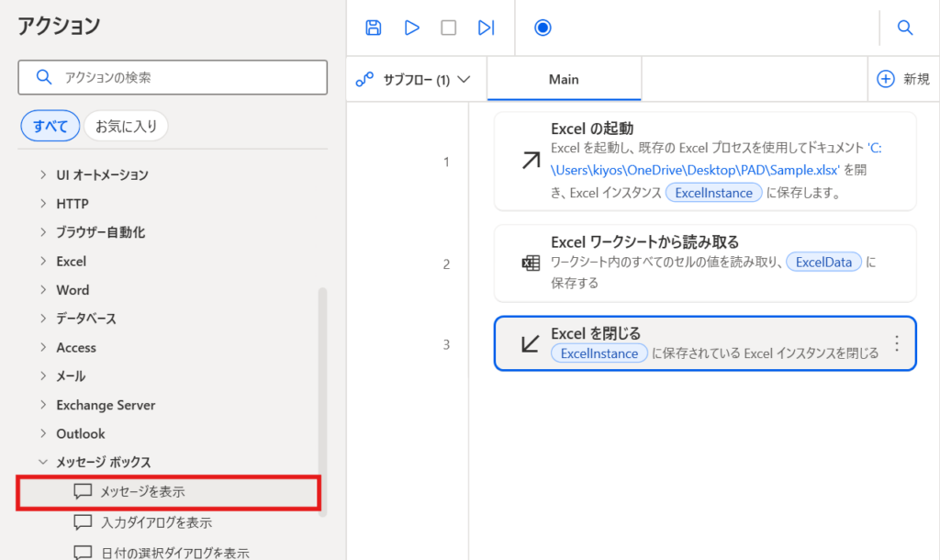Start the recorder with the circle icon

click(x=543, y=28)
